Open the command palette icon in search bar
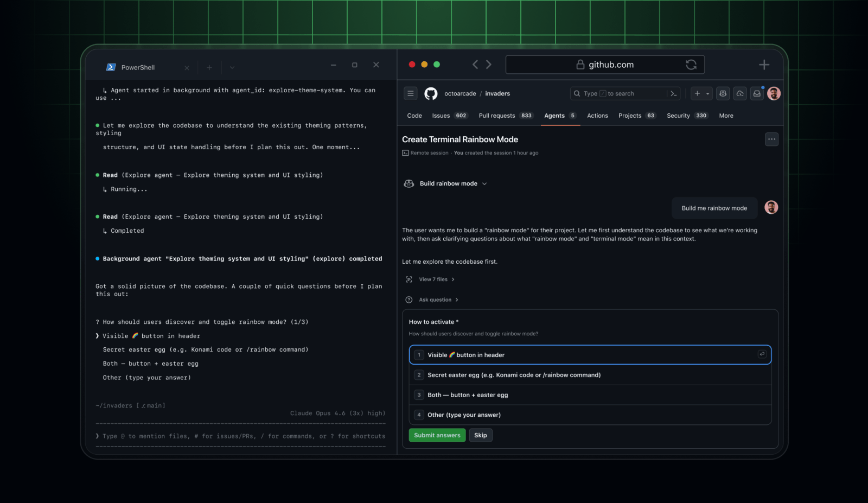 coord(673,93)
